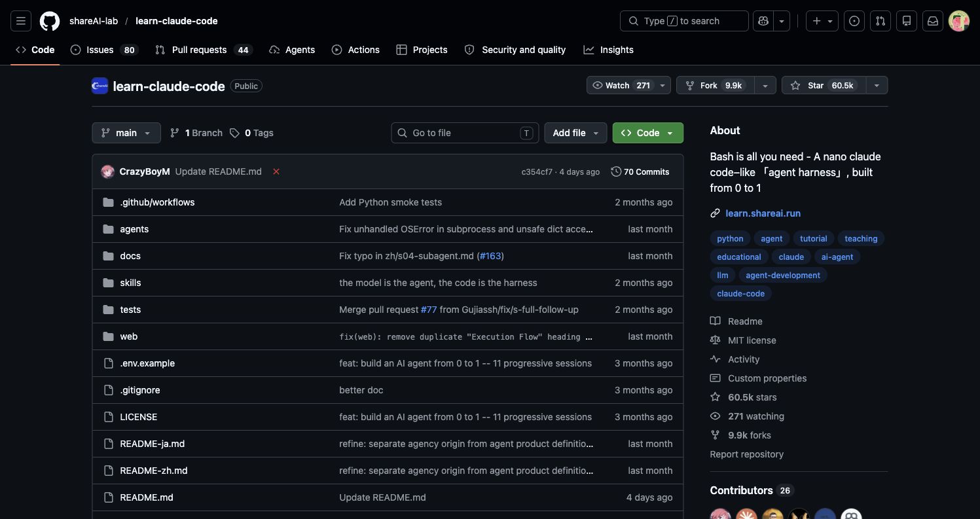Image resolution: width=980 pixels, height=519 pixels.
Task: Open the Create new plus dropdown
Action: [x=822, y=21]
